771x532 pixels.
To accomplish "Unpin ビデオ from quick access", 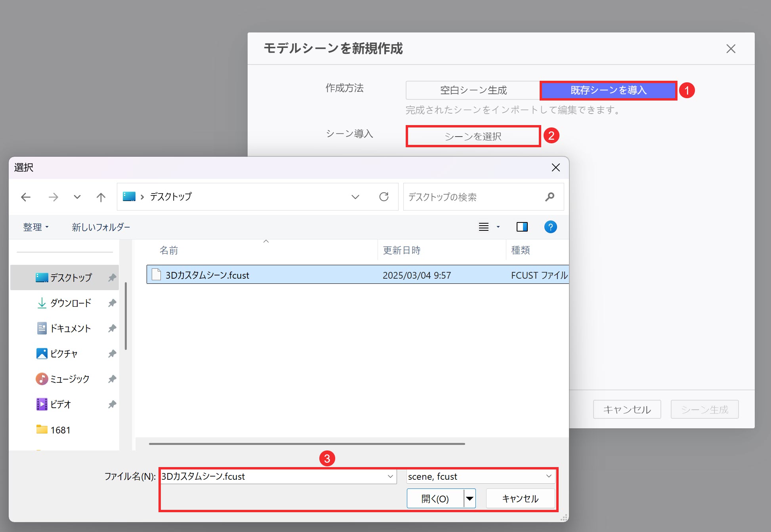I will [112, 404].
